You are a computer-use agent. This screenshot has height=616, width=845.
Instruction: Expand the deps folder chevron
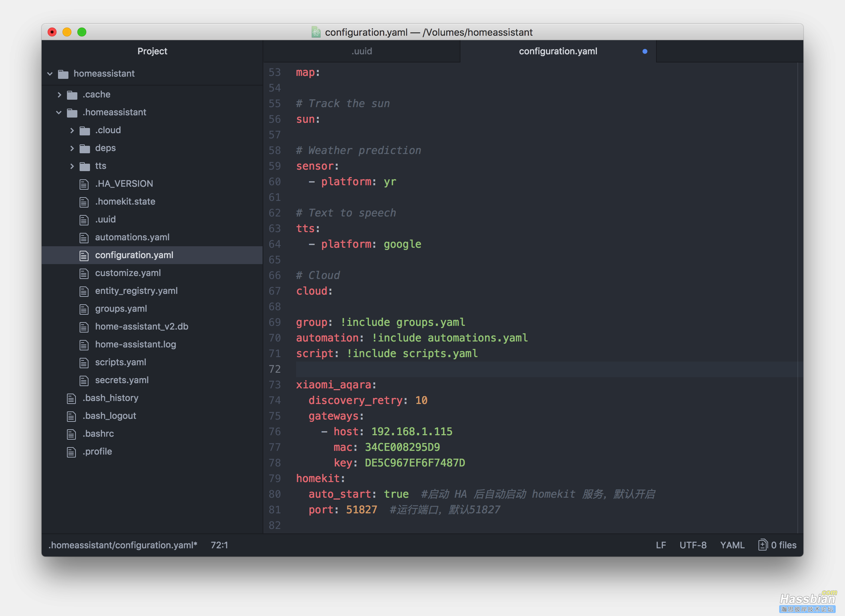click(72, 148)
